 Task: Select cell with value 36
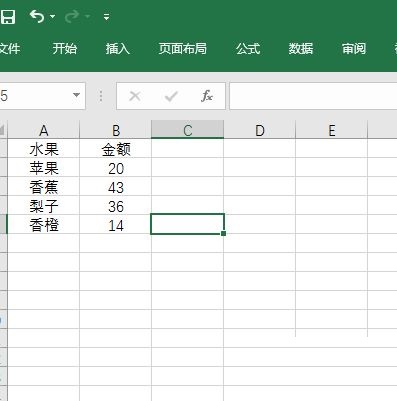[x=116, y=206]
